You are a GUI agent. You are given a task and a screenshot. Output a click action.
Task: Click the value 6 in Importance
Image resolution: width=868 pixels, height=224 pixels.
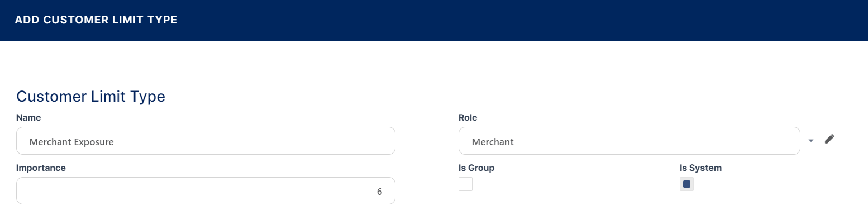[x=379, y=192]
